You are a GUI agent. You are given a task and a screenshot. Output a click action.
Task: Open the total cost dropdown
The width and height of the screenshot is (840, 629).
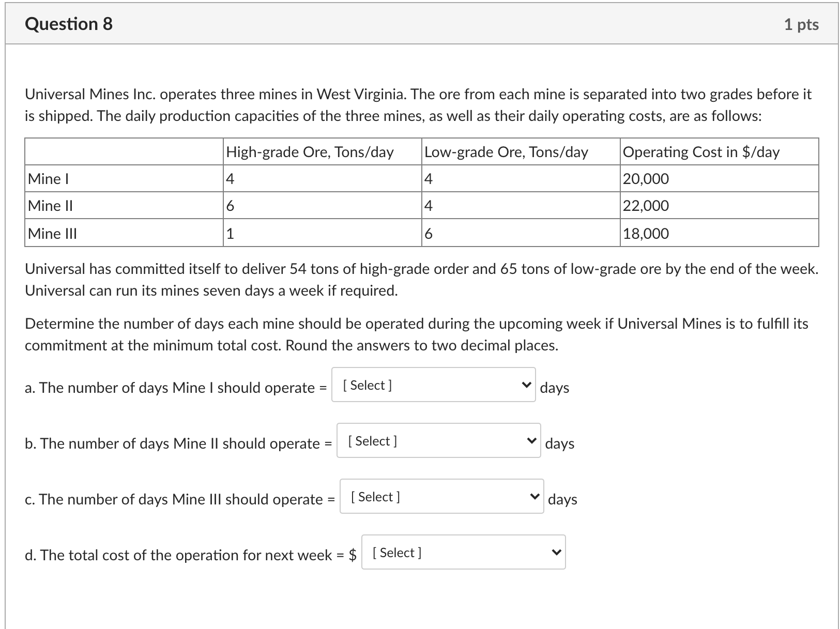(x=463, y=552)
